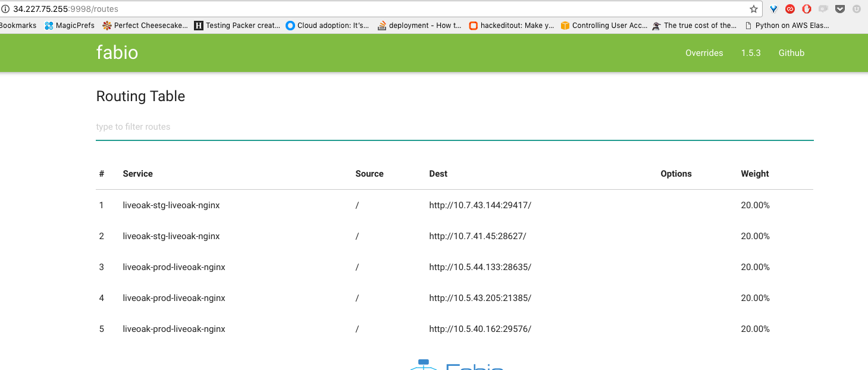Click the browser address bar URL
868x370 pixels.
[65, 9]
